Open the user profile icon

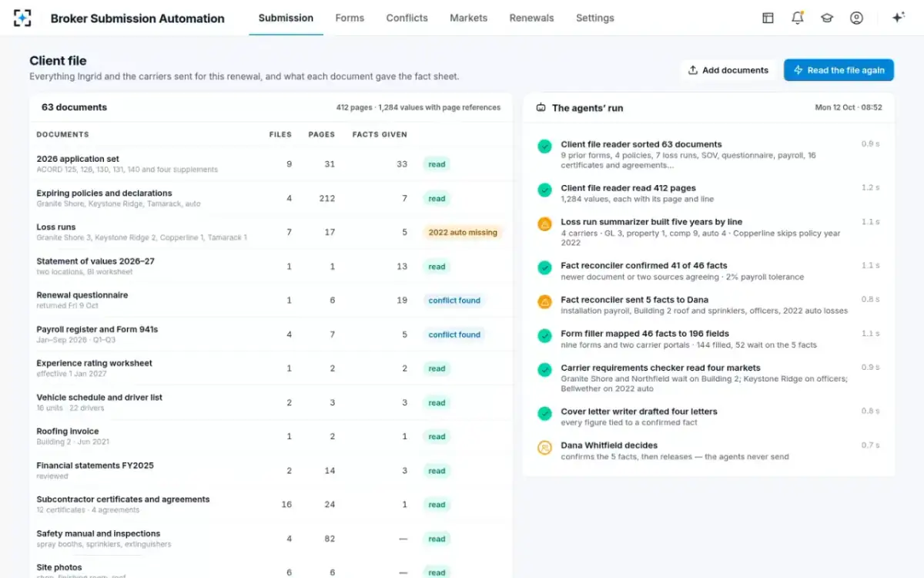point(856,18)
